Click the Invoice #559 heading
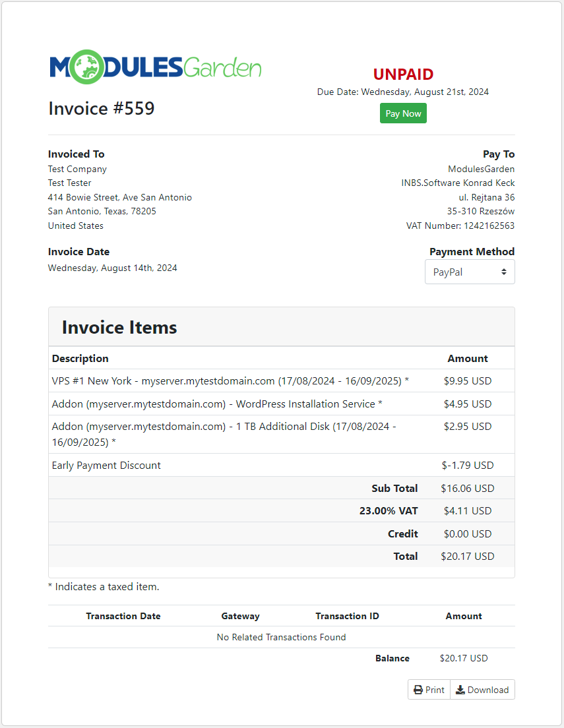Image resolution: width=564 pixels, height=728 pixels. pyautogui.click(x=102, y=109)
